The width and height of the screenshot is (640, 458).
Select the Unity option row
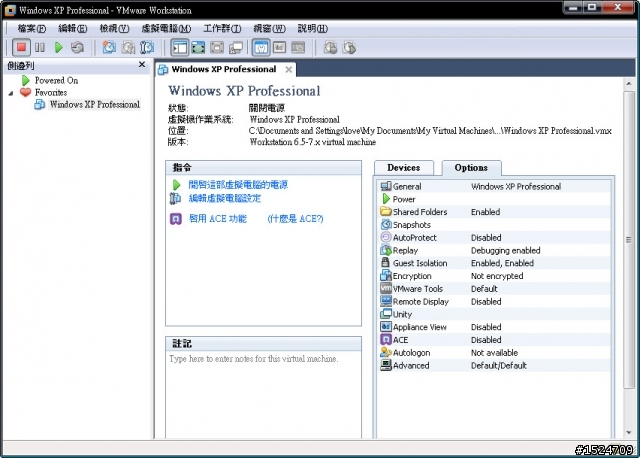pyautogui.click(x=493, y=314)
